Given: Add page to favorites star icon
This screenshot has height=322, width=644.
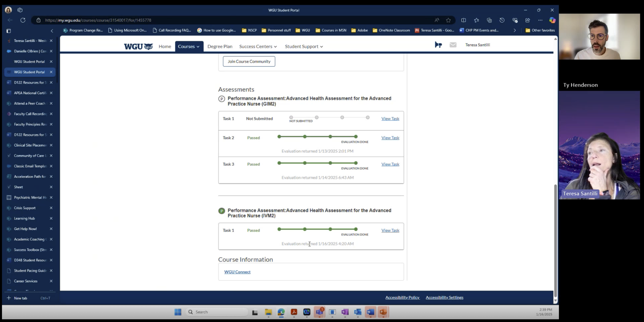Looking at the screenshot, I should [x=448, y=20].
